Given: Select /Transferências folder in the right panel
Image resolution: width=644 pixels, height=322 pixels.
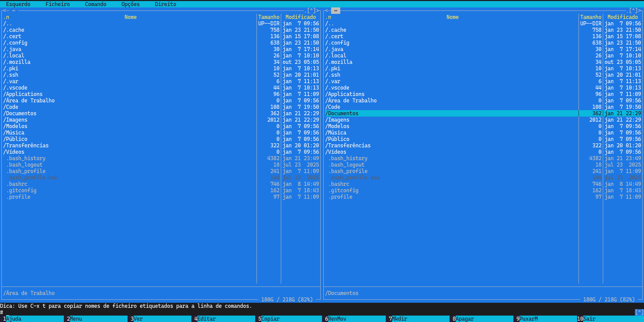Looking at the screenshot, I should click(x=348, y=146).
